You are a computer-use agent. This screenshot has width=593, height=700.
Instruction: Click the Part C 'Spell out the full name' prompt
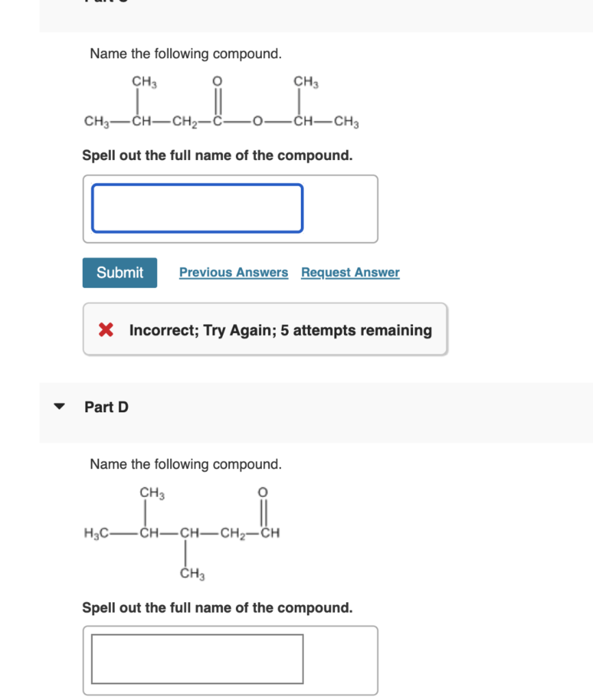tap(218, 154)
